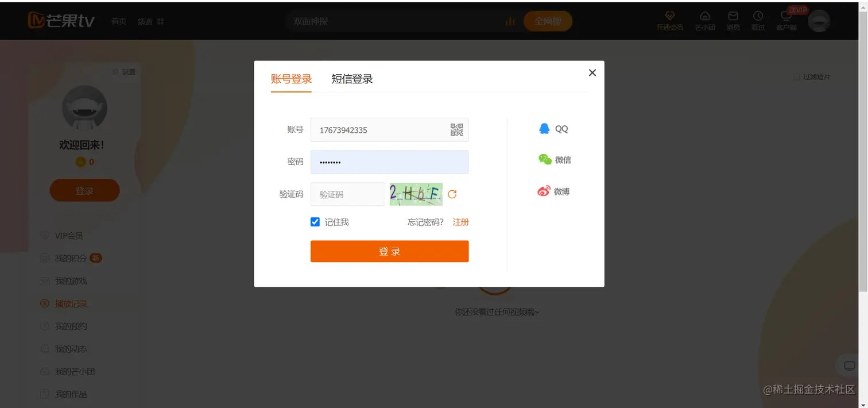Screen dimensions: 868x408
Task: Click the sidebar 登录 button
Action: pos(84,190)
